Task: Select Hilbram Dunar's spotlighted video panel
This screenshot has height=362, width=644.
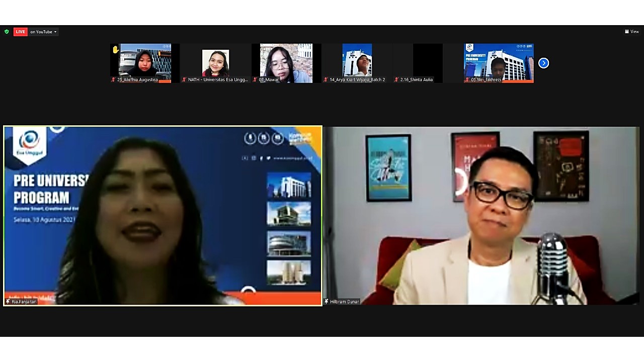Action: point(481,215)
